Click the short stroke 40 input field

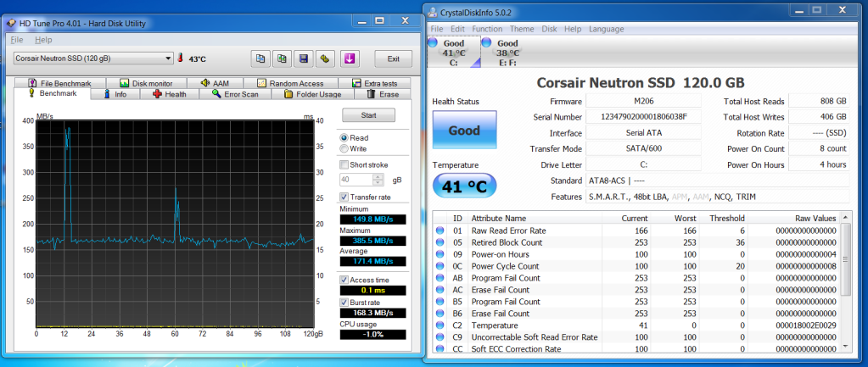[356, 180]
